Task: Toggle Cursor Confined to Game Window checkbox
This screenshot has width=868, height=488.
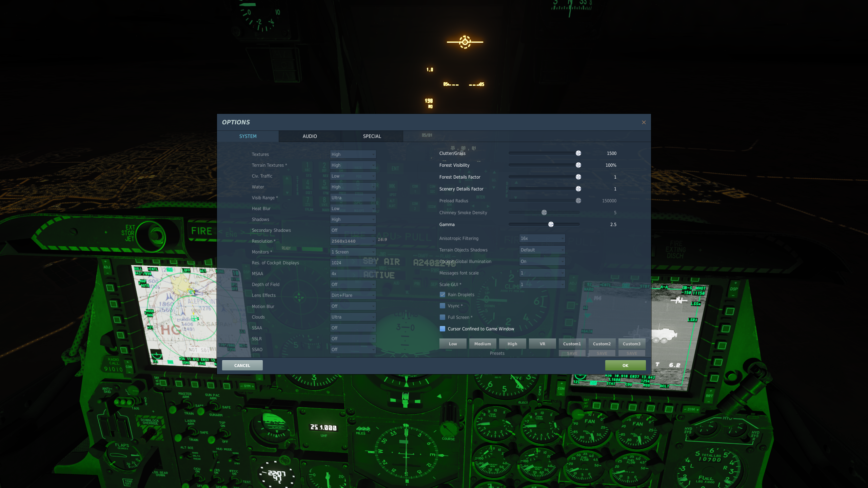Action: click(442, 329)
